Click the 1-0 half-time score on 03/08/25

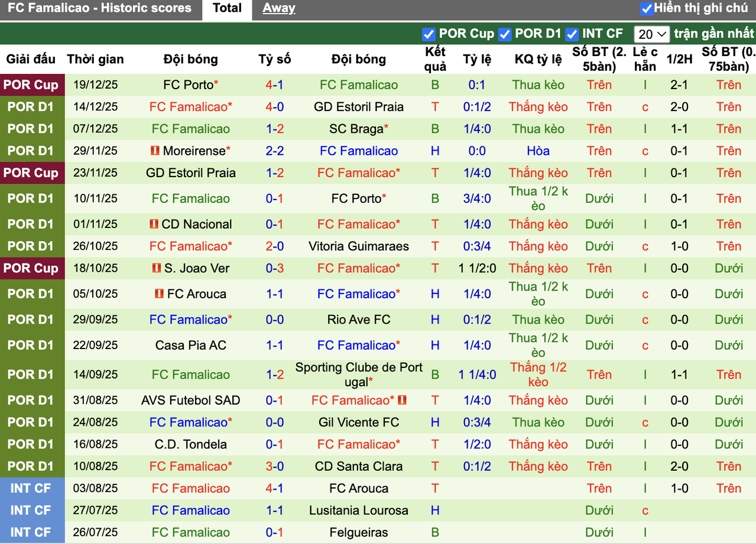(x=680, y=488)
